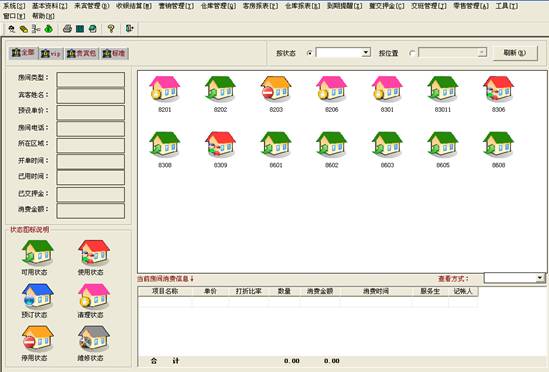Viewport: 549px width, 372px height.
Task: Open the 工具 menu
Action: click(x=507, y=6)
